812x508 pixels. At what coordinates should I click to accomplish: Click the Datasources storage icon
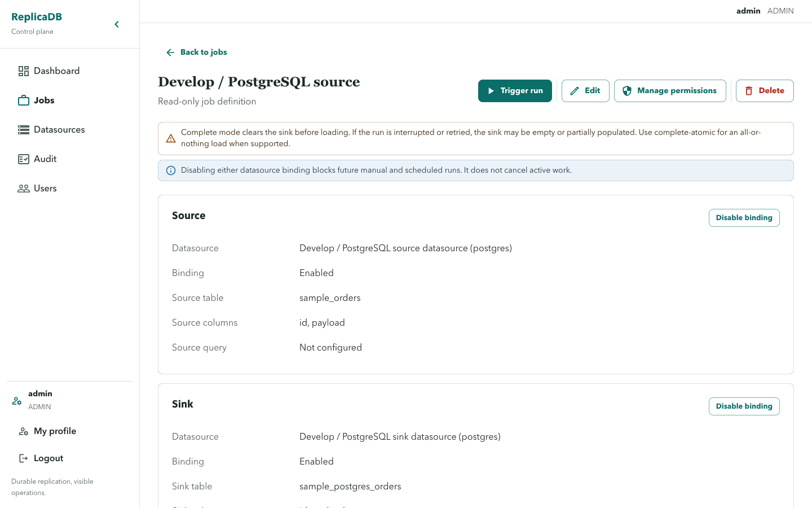pos(24,130)
